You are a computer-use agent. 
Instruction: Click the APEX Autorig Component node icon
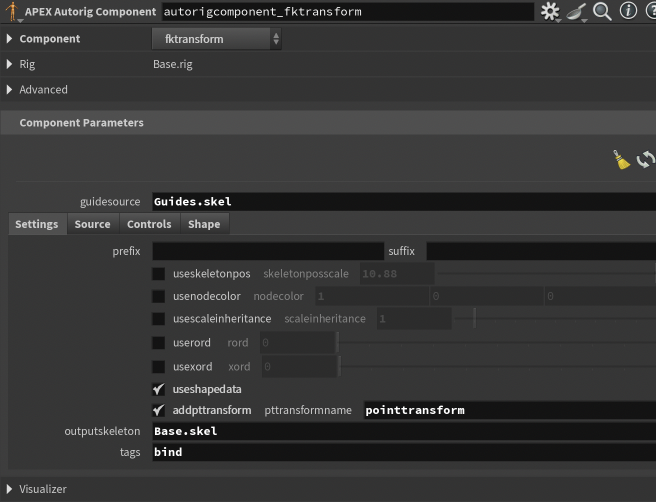coord(12,11)
